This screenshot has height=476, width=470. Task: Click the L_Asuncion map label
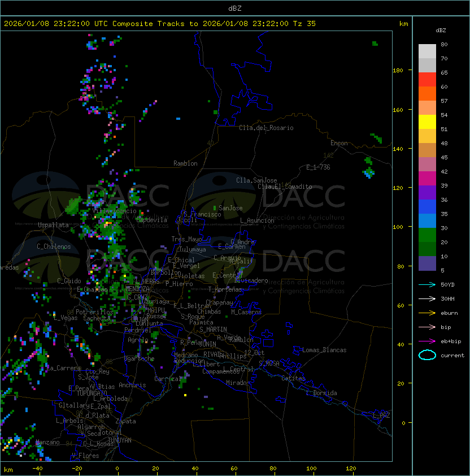point(257,220)
